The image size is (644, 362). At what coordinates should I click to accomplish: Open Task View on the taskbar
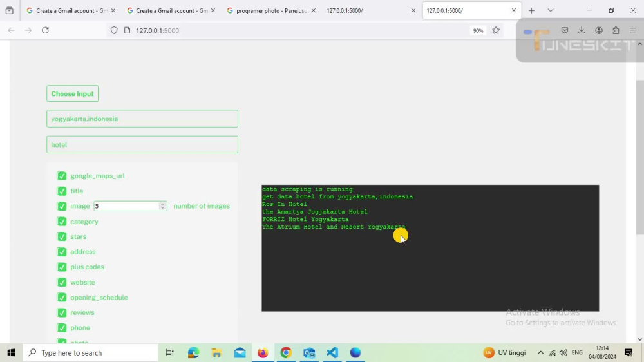[x=169, y=352]
